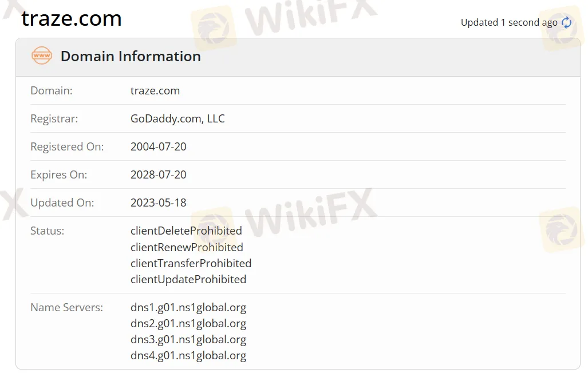The width and height of the screenshot is (588, 377).
Task: Click dns3.g01.ns1global.org name server
Action: (188, 339)
